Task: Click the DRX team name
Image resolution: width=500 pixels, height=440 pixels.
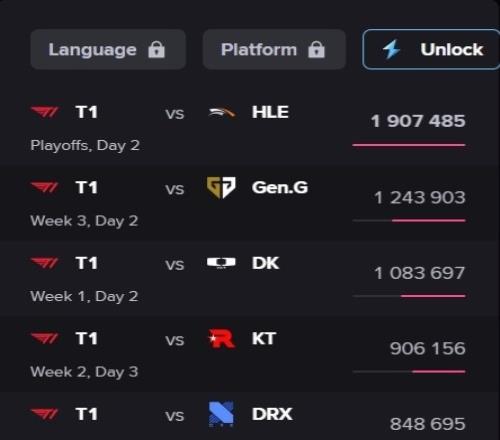Action: click(272, 414)
